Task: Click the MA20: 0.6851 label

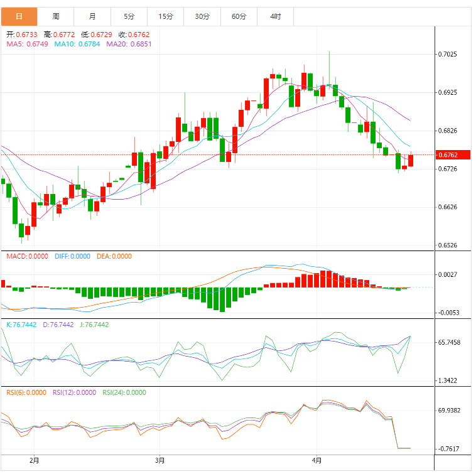Action: coord(129,44)
